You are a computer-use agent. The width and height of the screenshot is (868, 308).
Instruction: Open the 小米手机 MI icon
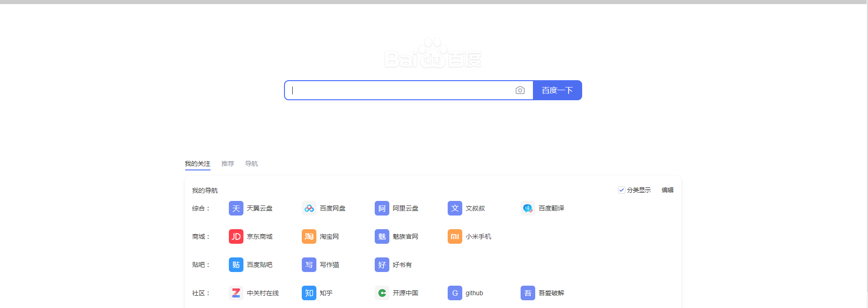(x=455, y=236)
